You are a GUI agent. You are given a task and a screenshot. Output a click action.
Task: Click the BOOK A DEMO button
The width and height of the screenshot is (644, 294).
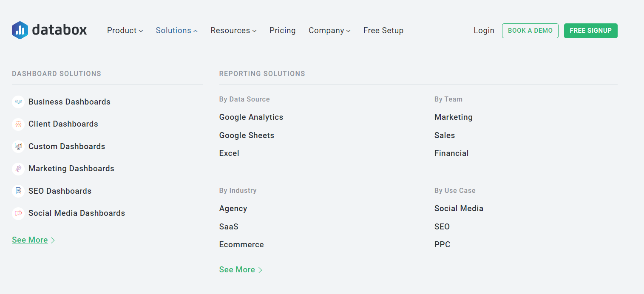(x=530, y=31)
